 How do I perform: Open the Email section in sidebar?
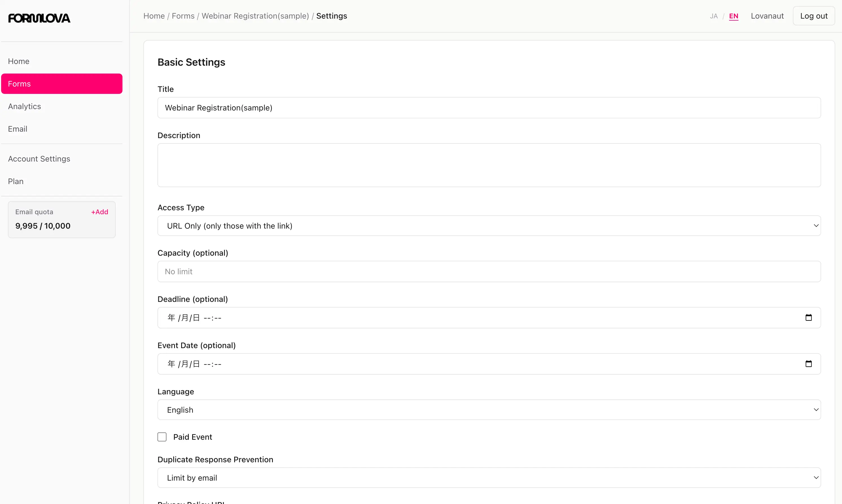click(x=18, y=129)
